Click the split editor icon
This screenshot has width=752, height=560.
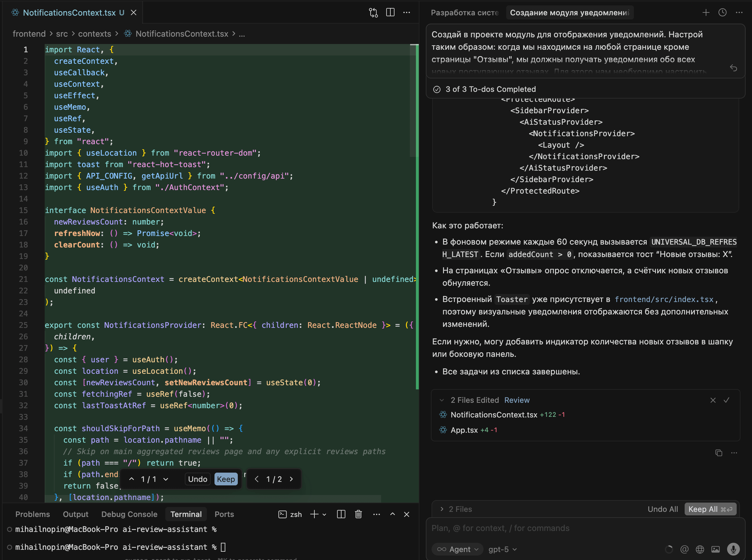click(390, 13)
